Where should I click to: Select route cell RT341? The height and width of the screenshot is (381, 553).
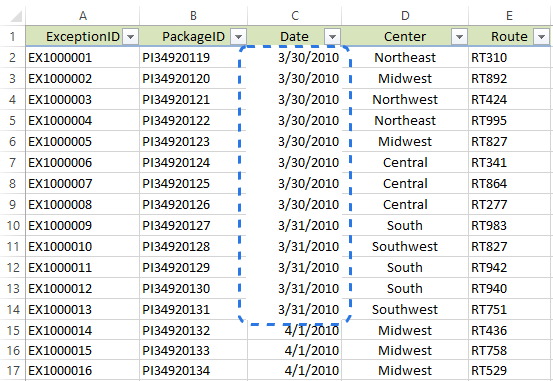(x=510, y=162)
